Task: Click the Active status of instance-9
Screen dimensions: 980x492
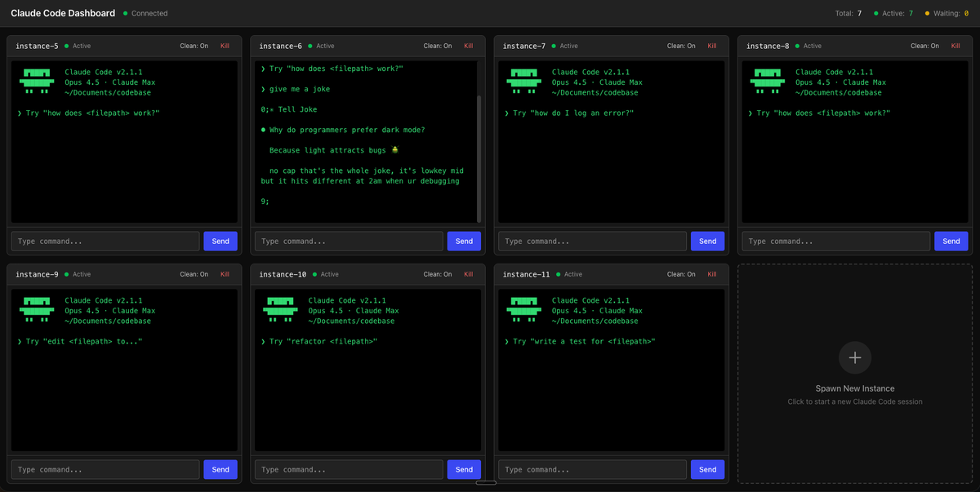Action: (x=78, y=274)
